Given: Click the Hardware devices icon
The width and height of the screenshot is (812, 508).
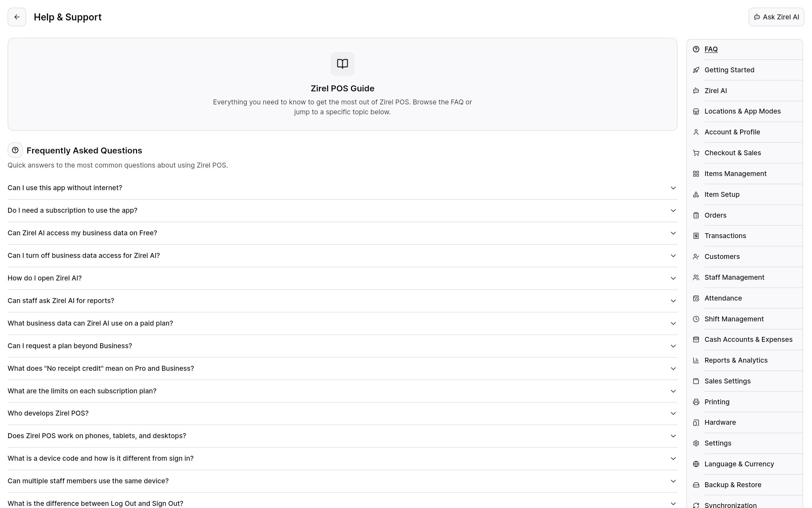Looking at the screenshot, I should tap(696, 423).
